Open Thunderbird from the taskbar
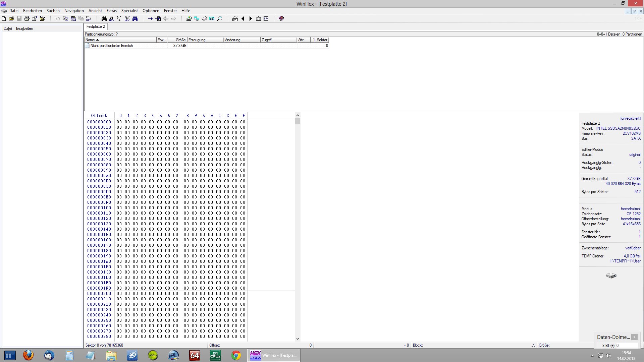 click(x=49, y=355)
